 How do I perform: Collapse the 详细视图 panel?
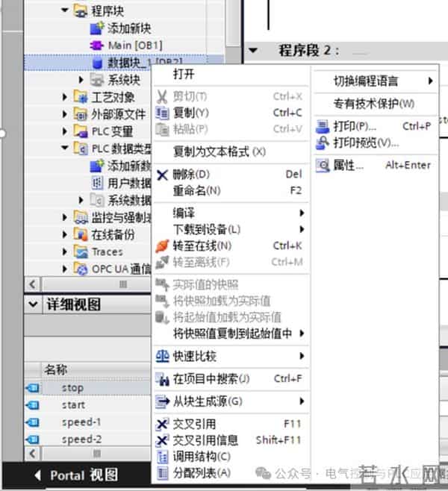click(33, 304)
